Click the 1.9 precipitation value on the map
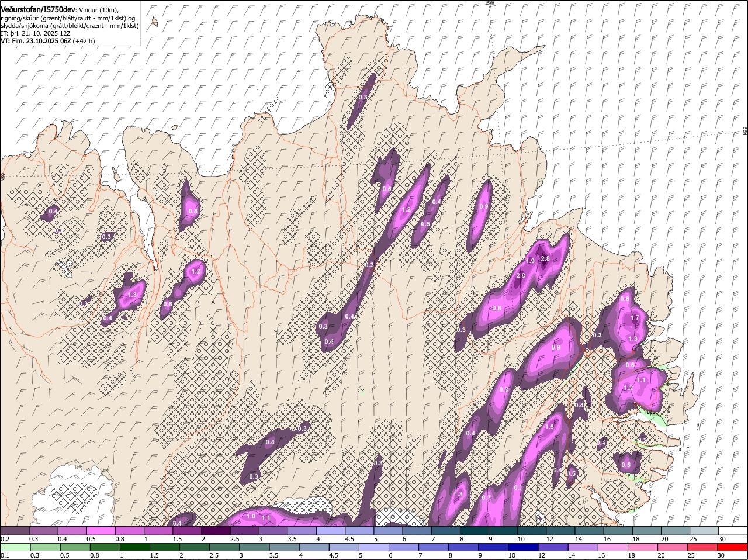The image size is (748, 560). [x=531, y=261]
